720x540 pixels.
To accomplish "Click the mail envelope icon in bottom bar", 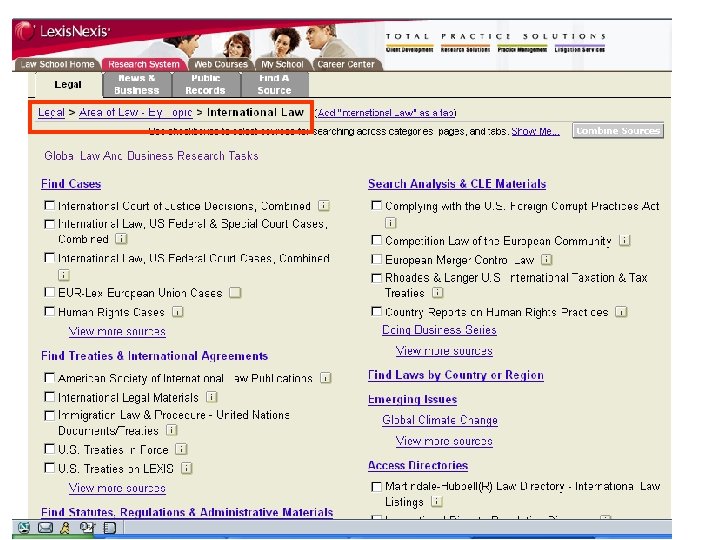I will point(45,528).
